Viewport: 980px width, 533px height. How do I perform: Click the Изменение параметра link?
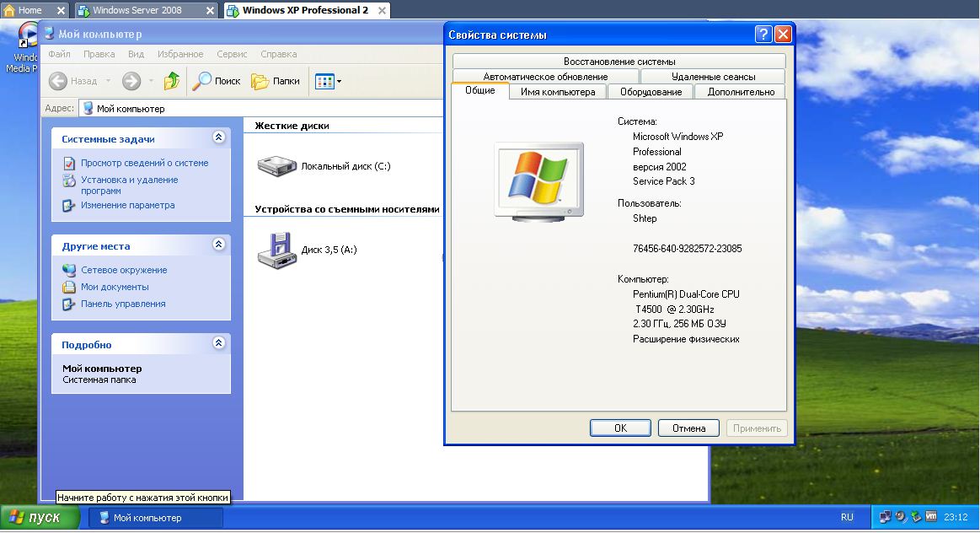(127, 205)
